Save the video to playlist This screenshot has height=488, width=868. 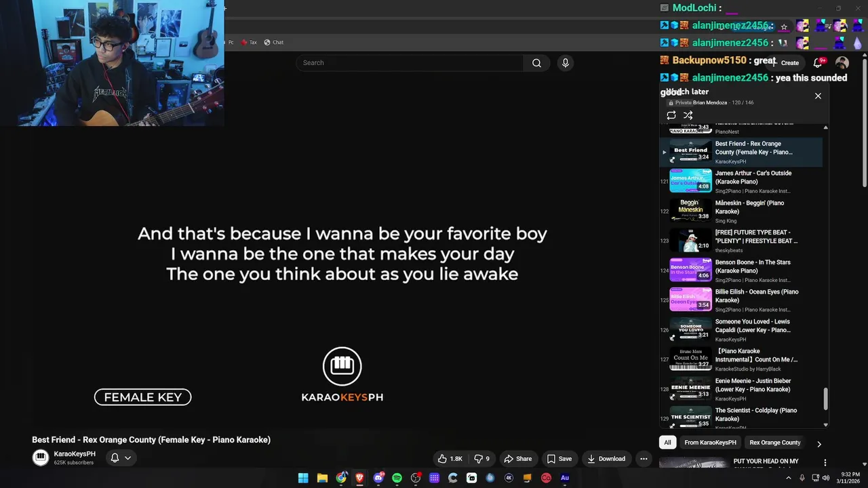[559, 459]
